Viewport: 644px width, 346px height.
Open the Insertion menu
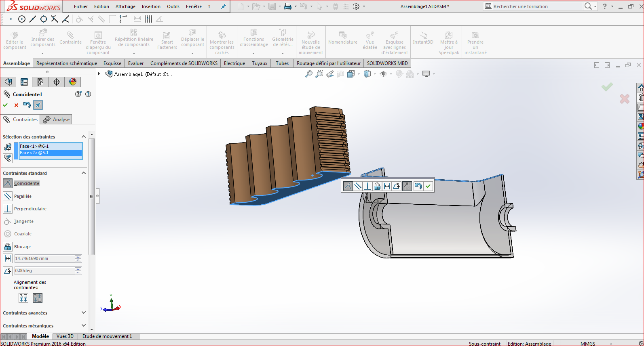(x=151, y=6)
